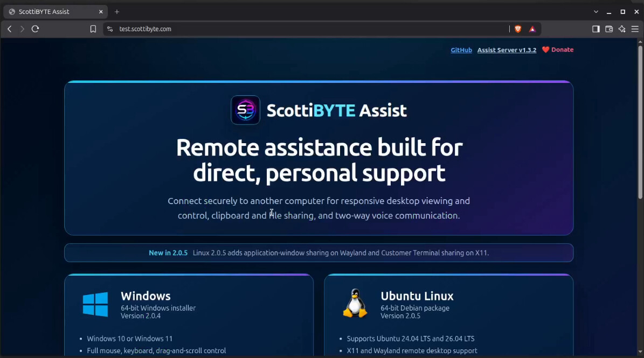Viewport: 644px width, 358px height.
Task: Open Leo AI assistant icon
Action: [622, 29]
